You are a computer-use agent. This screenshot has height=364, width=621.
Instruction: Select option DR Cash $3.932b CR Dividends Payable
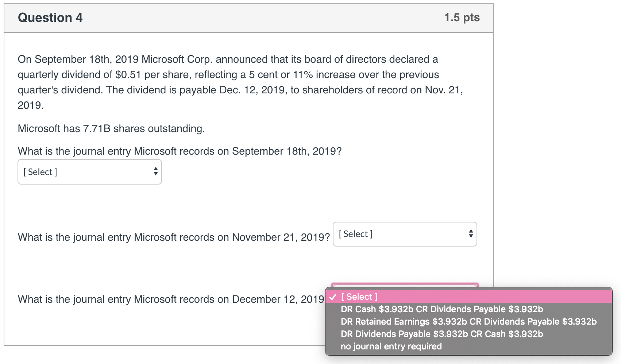441,309
